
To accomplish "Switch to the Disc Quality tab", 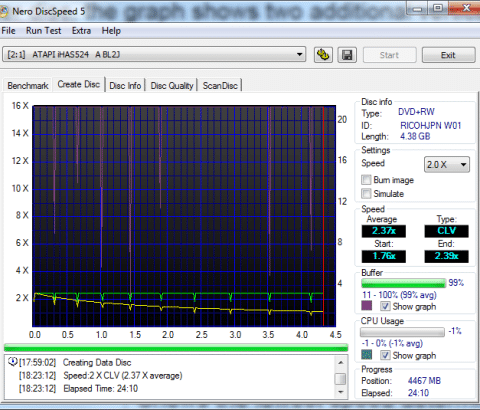I will coord(172,86).
